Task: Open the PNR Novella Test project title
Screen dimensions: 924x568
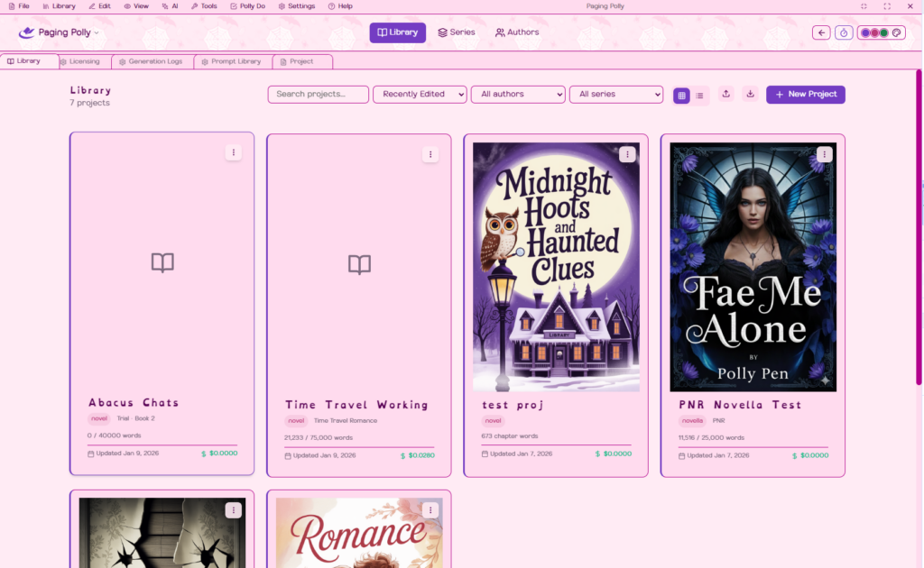Action: click(740, 405)
